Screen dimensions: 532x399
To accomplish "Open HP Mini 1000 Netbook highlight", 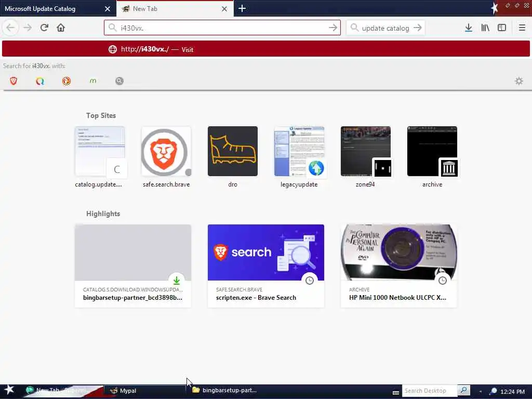I will tap(399, 266).
